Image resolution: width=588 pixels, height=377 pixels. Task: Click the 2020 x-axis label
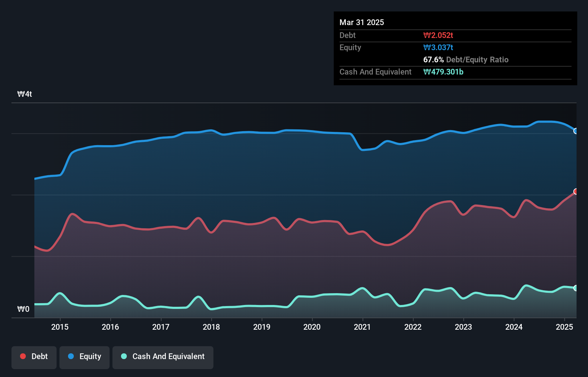(312, 327)
